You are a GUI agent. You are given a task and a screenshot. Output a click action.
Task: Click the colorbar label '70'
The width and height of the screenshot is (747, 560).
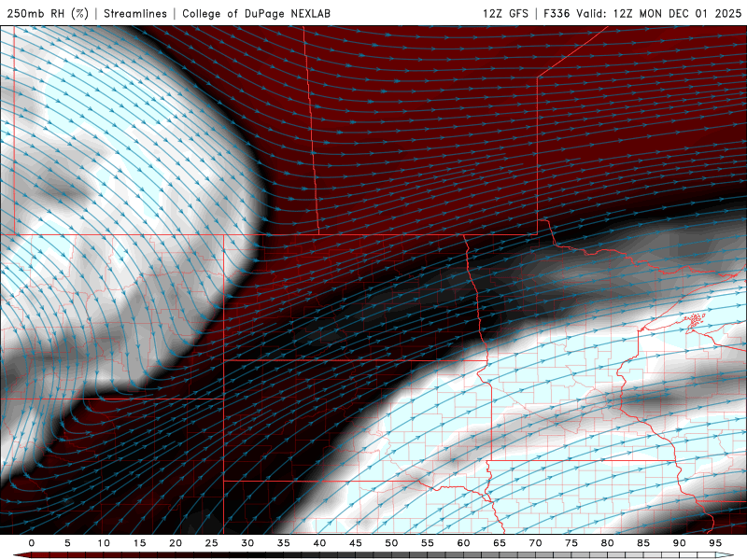535,543
